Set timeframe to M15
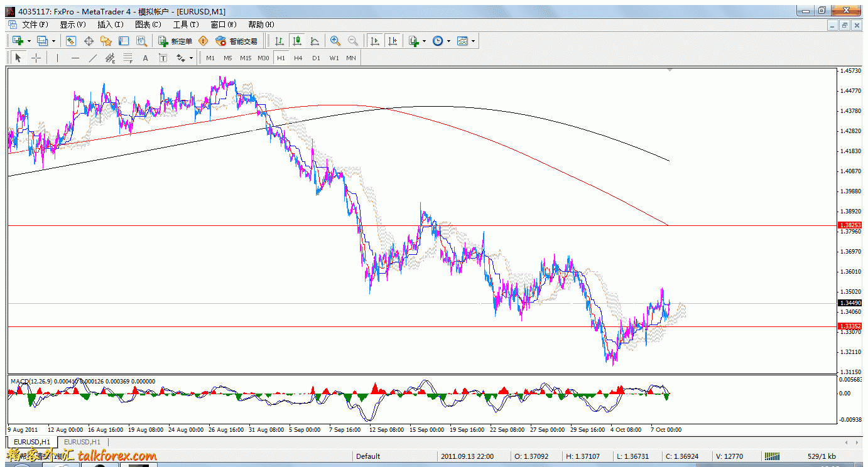The image size is (868, 467). 246,58
